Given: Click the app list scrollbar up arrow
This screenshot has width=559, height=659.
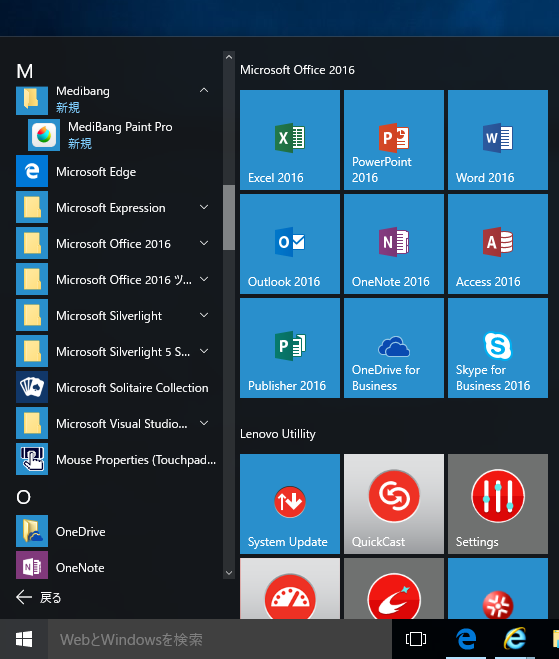Looking at the screenshot, I should tap(229, 57).
